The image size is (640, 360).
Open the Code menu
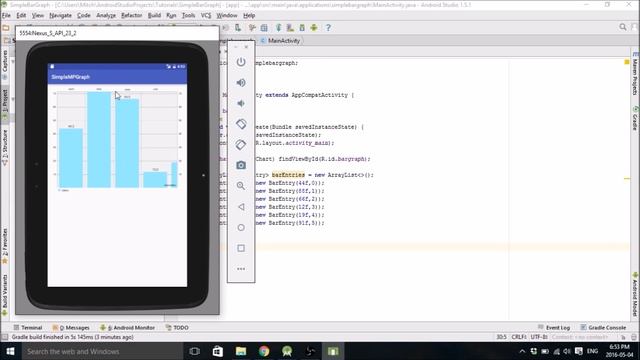84,16
